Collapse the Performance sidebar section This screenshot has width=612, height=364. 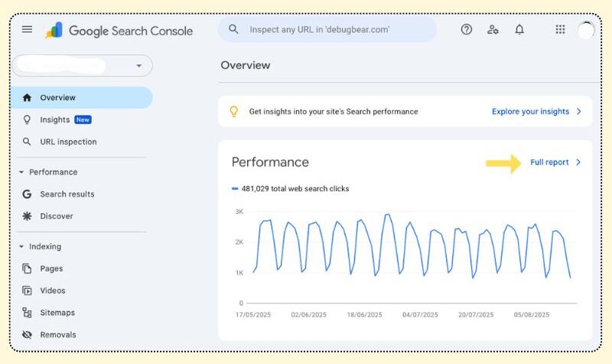coord(49,172)
